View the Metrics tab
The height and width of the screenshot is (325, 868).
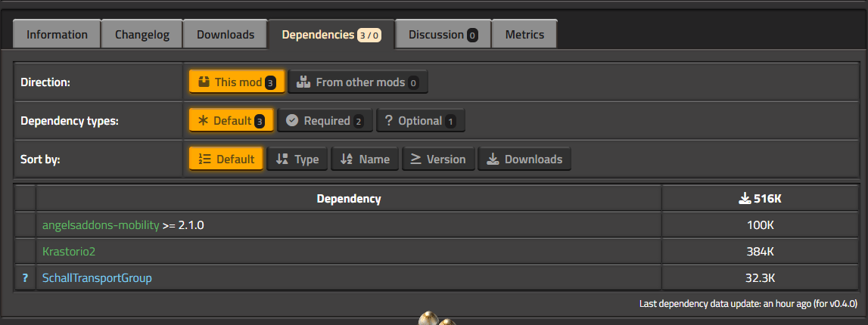(524, 34)
